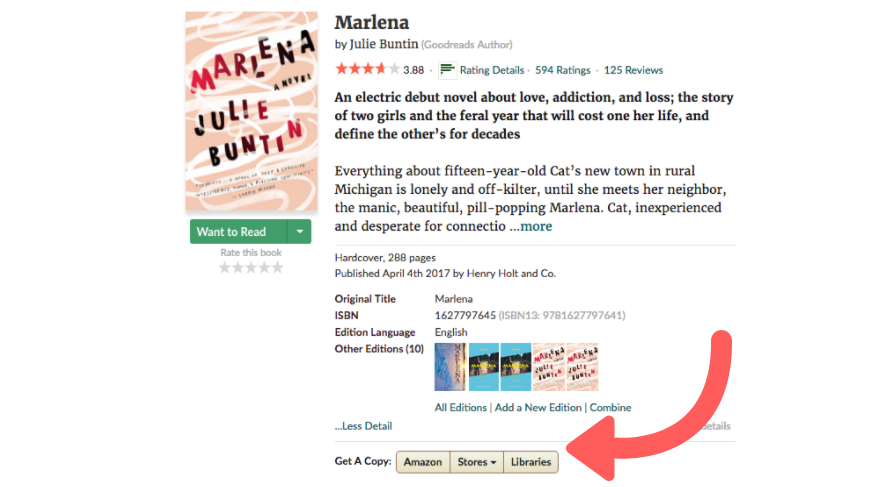Expand description with the ...more link

[531, 226]
